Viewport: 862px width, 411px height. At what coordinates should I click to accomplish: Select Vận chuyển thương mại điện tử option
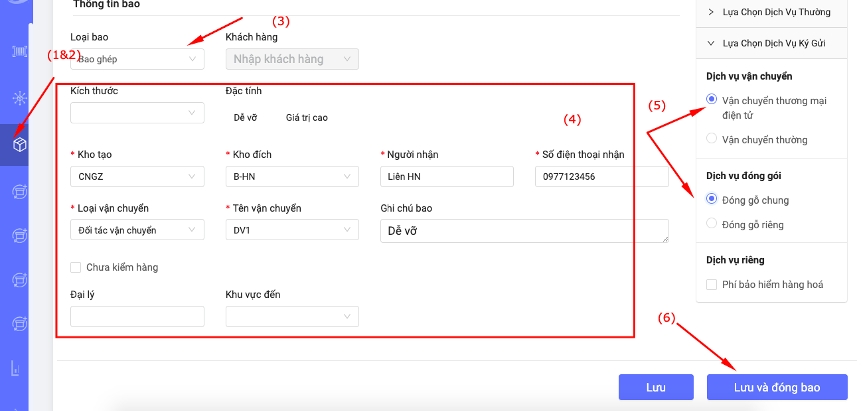[x=711, y=100]
